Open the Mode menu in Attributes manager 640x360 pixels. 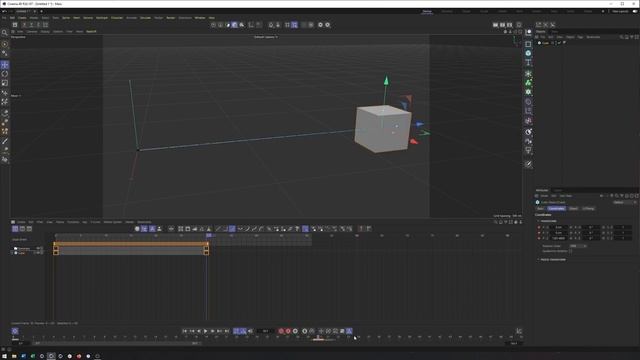point(544,196)
